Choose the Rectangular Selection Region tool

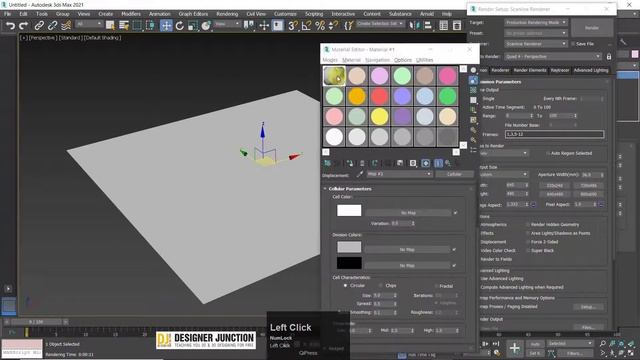(x=137, y=26)
